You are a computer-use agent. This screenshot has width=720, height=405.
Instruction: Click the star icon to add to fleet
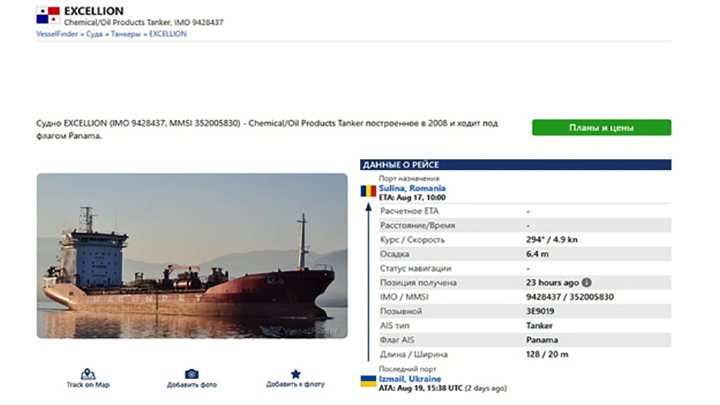click(296, 374)
